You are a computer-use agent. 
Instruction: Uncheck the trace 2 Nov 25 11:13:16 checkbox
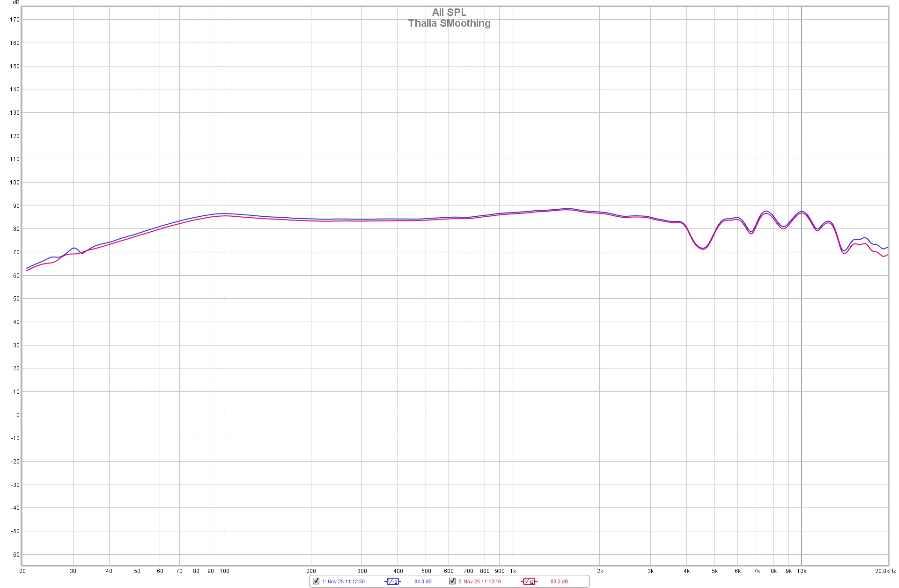[452, 581]
